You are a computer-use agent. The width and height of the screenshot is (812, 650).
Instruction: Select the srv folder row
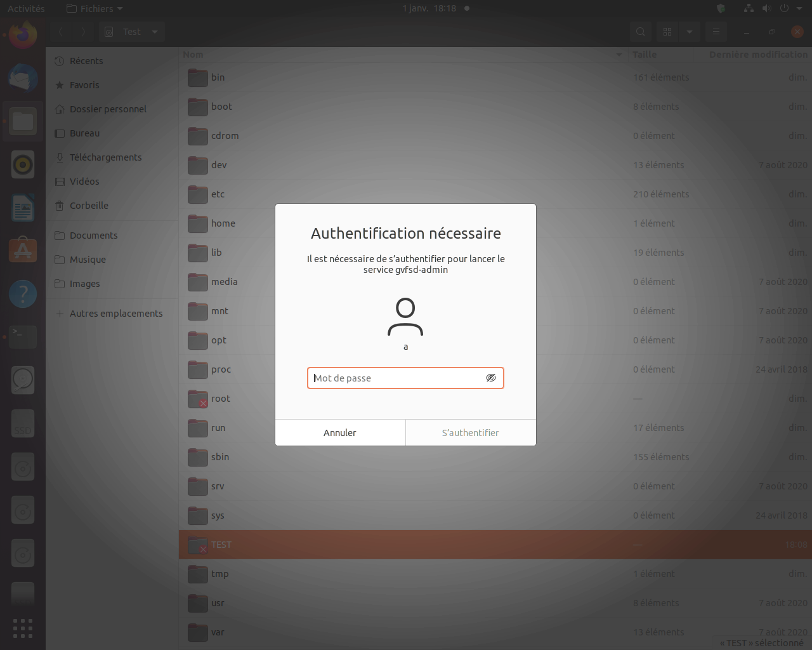coord(495,486)
